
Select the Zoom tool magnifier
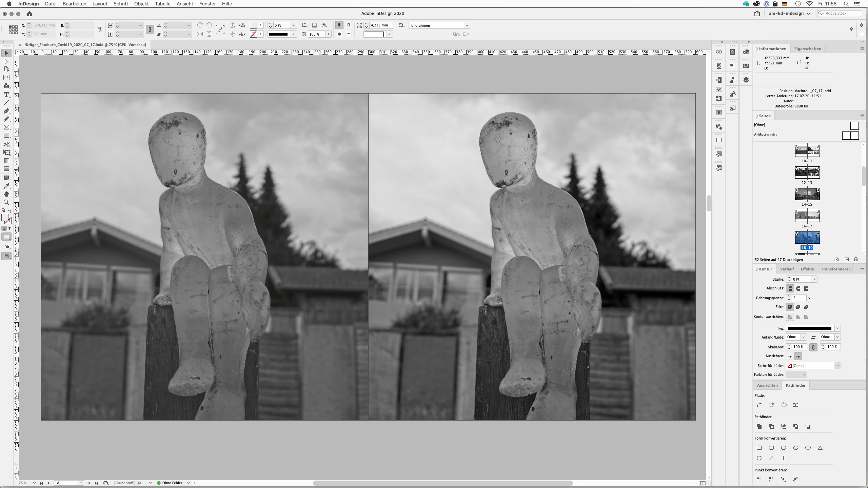[6, 202]
